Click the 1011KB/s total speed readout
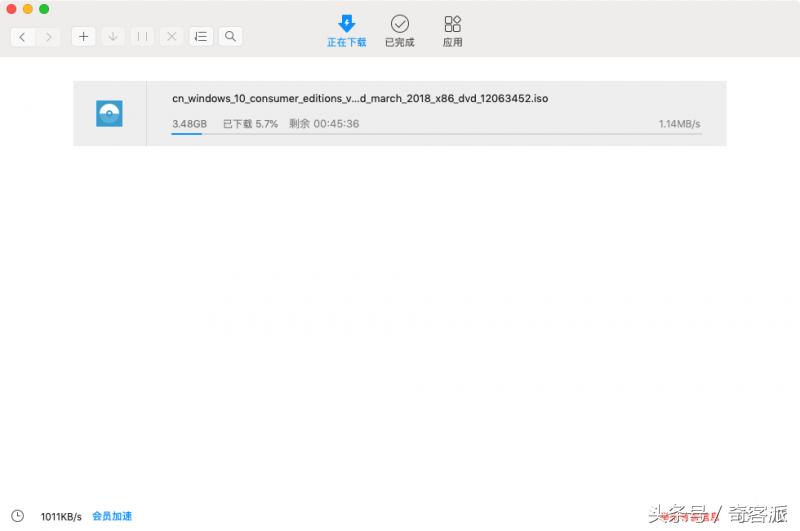This screenshot has height=531, width=800. pyautogui.click(x=61, y=517)
